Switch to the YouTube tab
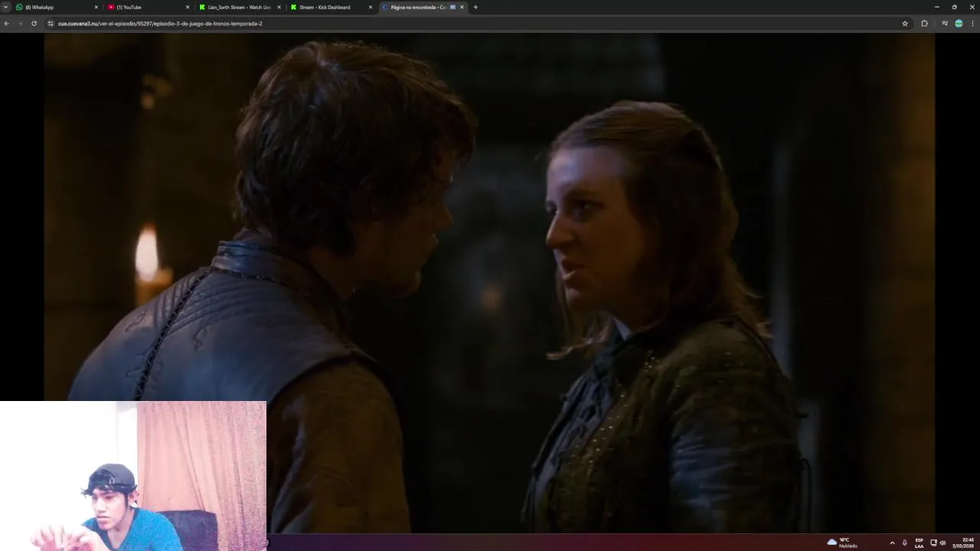The image size is (980, 551). [x=149, y=7]
